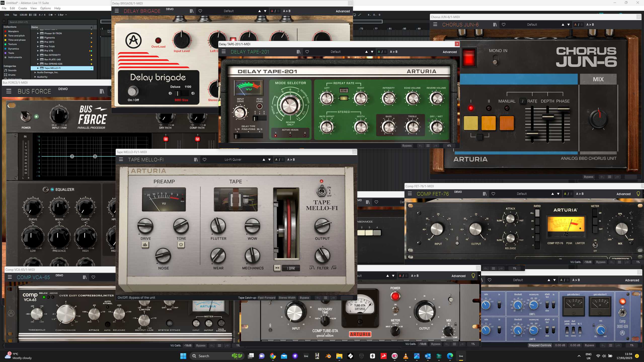Expand the Audiority folder
644x362 pixels.
pyautogui.click(x=35, y=77)
